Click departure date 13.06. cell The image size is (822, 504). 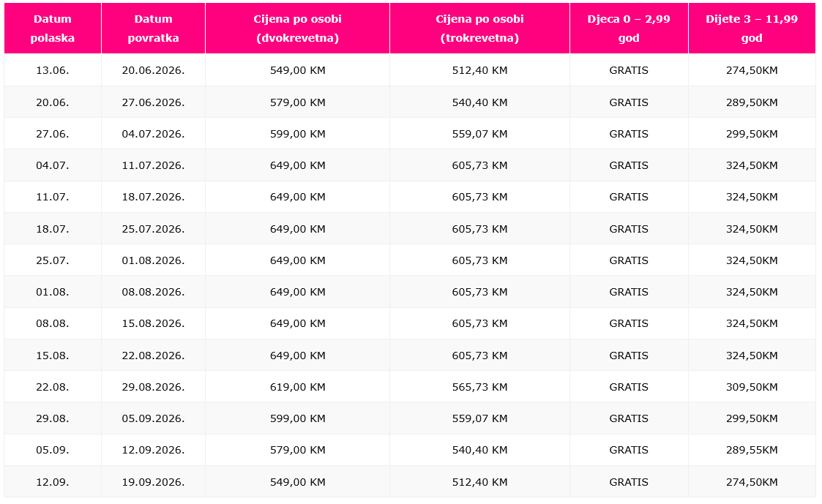(x=53, y=71)
